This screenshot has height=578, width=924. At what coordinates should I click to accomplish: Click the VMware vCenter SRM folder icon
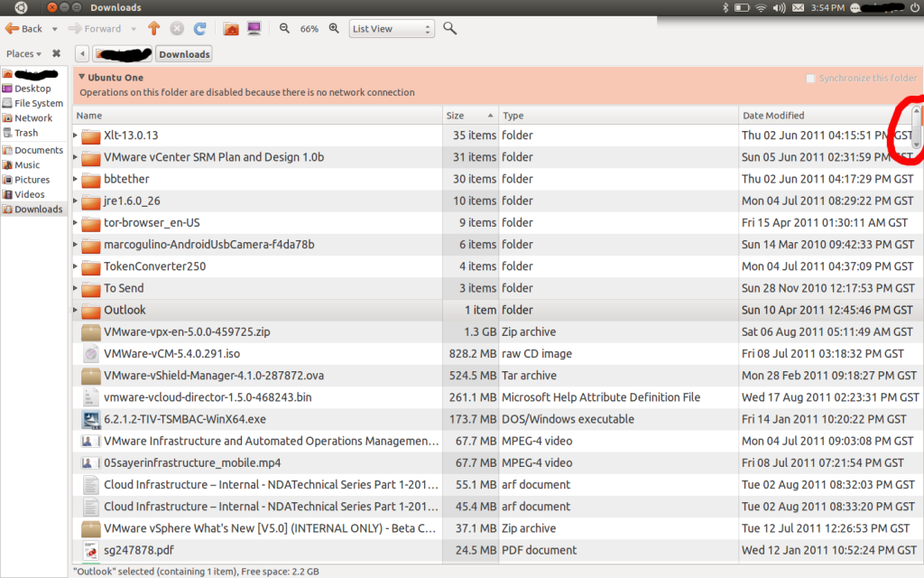91,158
